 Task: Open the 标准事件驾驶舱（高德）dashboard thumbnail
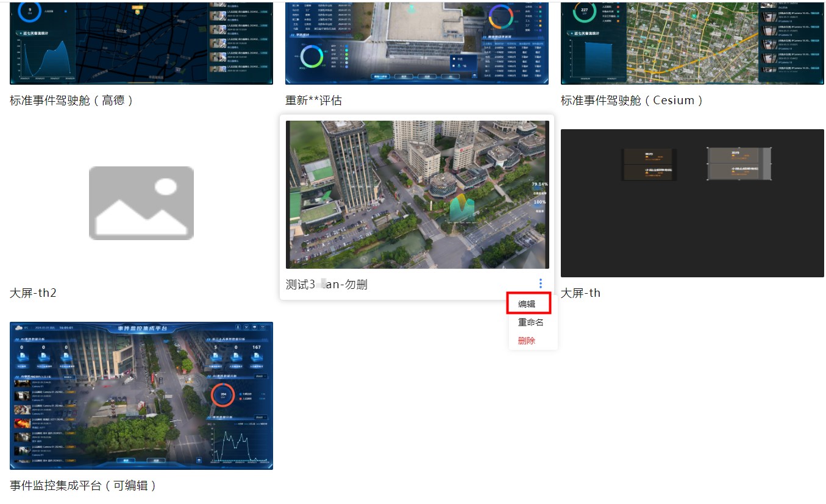[141, 43]
